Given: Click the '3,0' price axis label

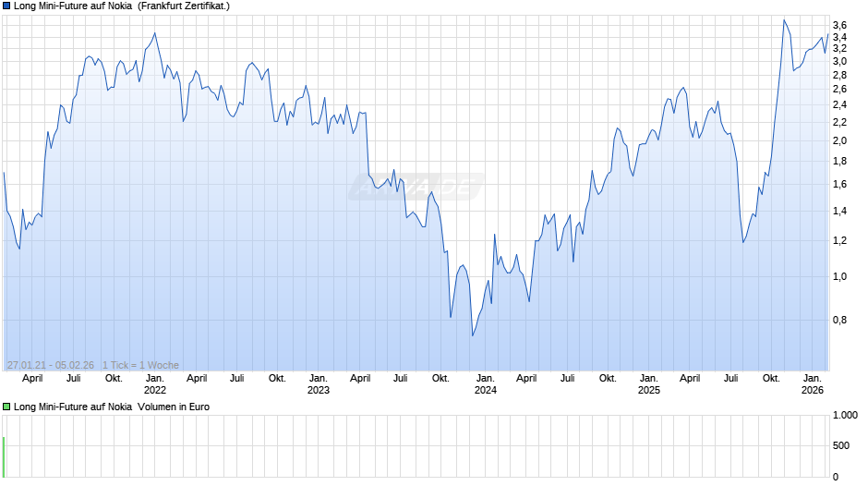Looking at the screenshot, I should 839,62.
